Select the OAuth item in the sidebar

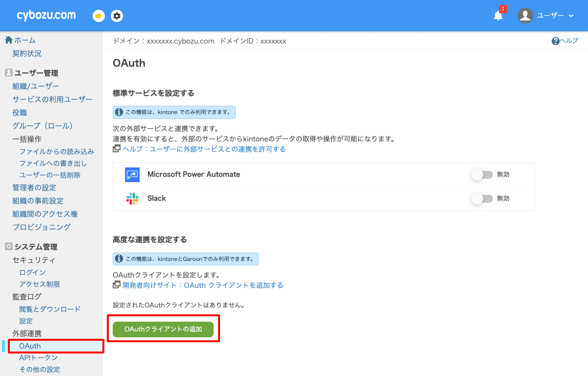click(x=29, y=346)
